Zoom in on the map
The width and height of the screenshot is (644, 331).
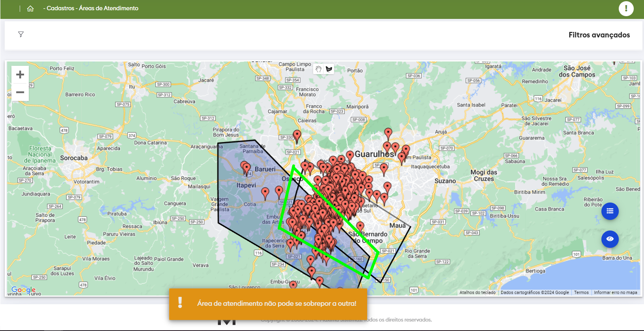(x=20, y=75)
